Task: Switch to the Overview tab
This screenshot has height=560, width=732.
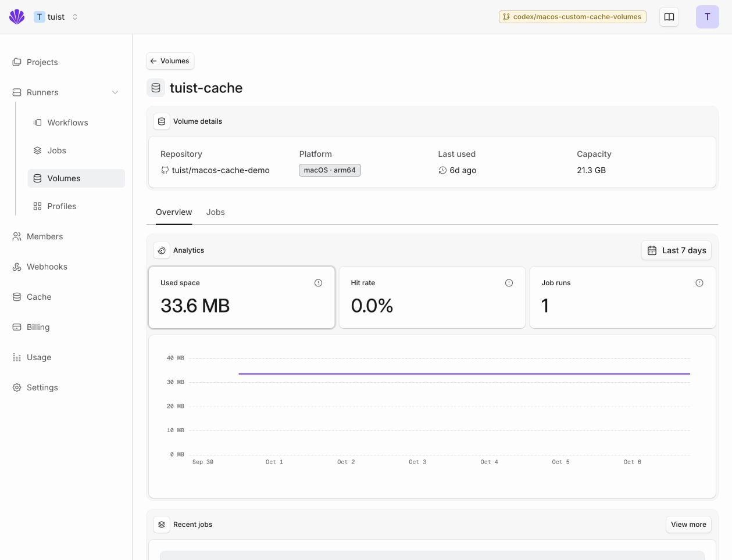Action: (x=174, y=212)
